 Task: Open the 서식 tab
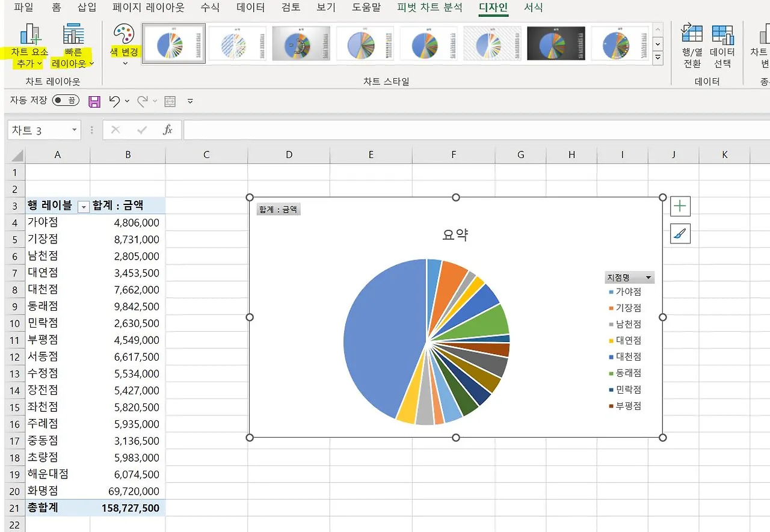pyautogui.click(x=533, y=8)
